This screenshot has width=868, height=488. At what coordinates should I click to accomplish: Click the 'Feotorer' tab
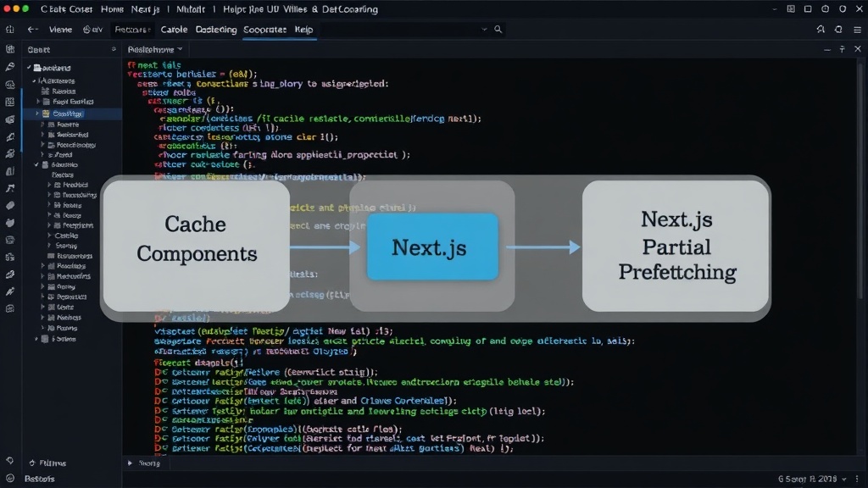pyautogui.click(x=132, y=30)
